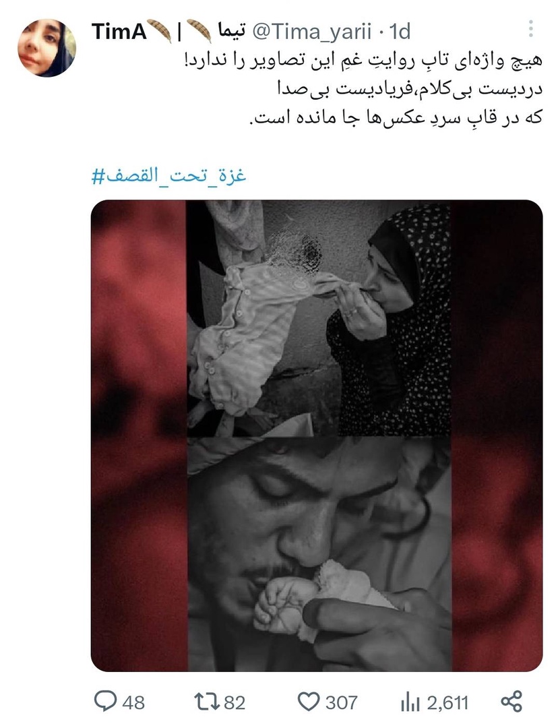Click the 82 retweets count

[x=234, y=702]
